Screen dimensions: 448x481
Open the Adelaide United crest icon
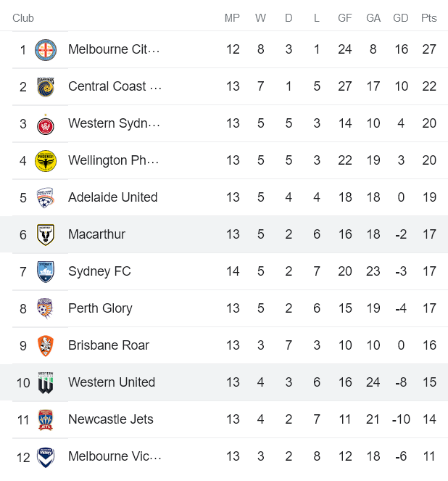point(46,197)
